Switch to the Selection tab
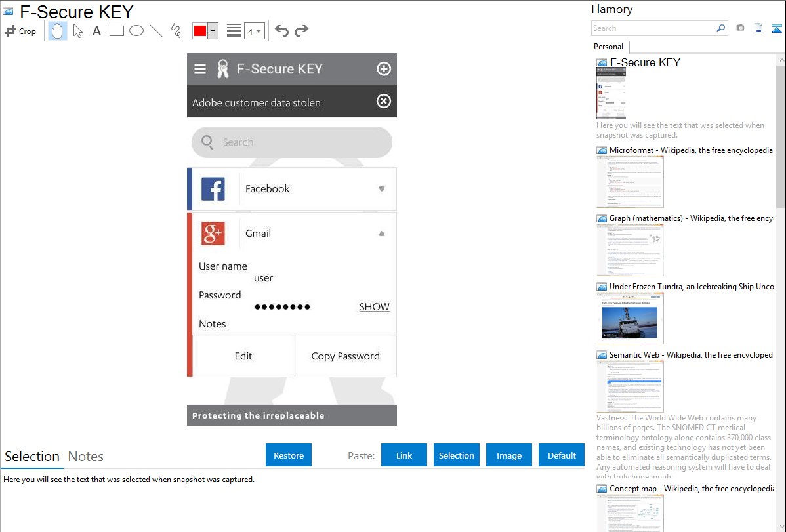Viewport: 786px width, 532px height. tap(32, 457)
